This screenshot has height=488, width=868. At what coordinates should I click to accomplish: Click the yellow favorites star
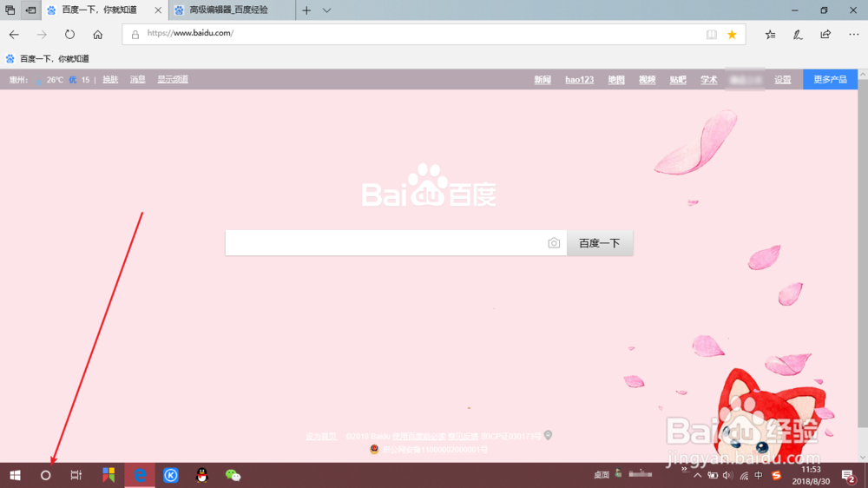[x=732, y=35]
